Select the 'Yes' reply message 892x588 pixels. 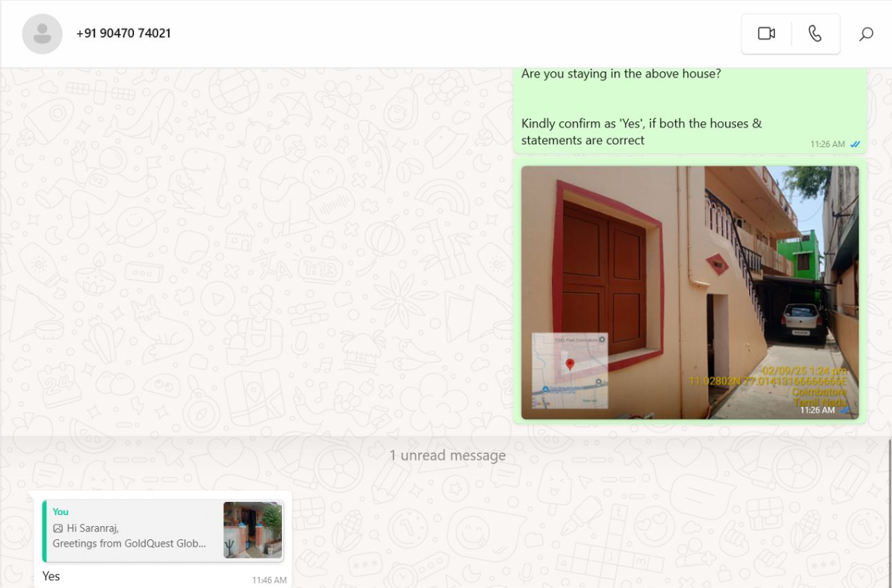coord(51,576)
